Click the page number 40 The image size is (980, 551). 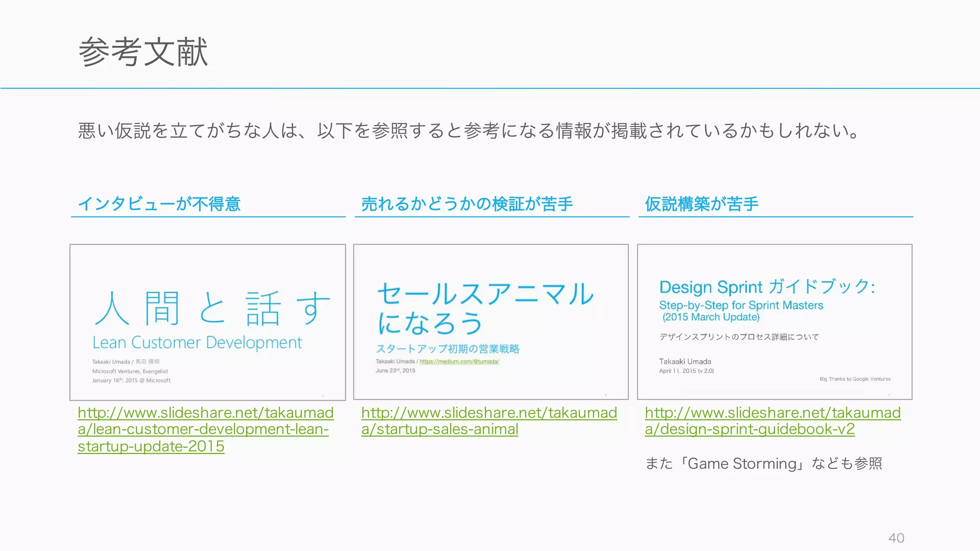click(896, 538)
